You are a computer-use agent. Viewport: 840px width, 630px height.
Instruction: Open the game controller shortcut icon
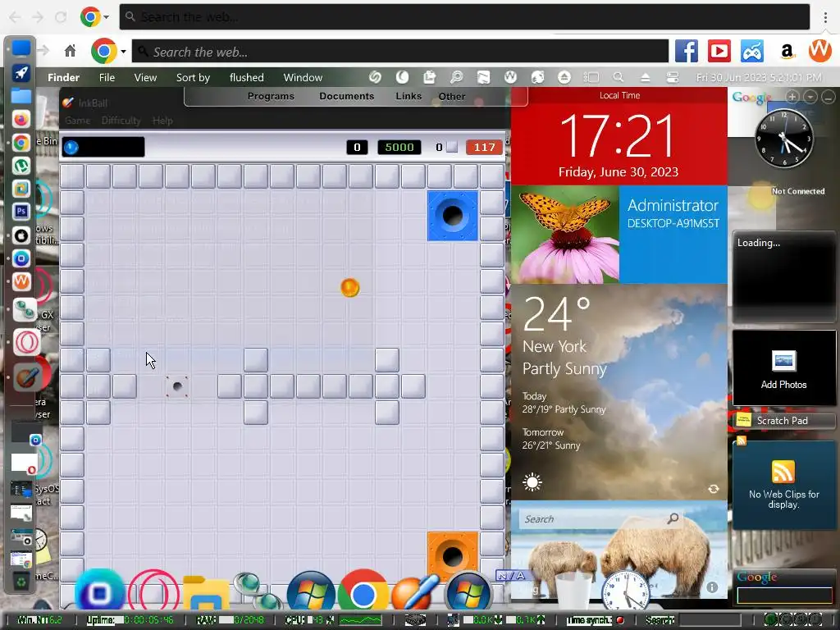[x=752, y=52]
